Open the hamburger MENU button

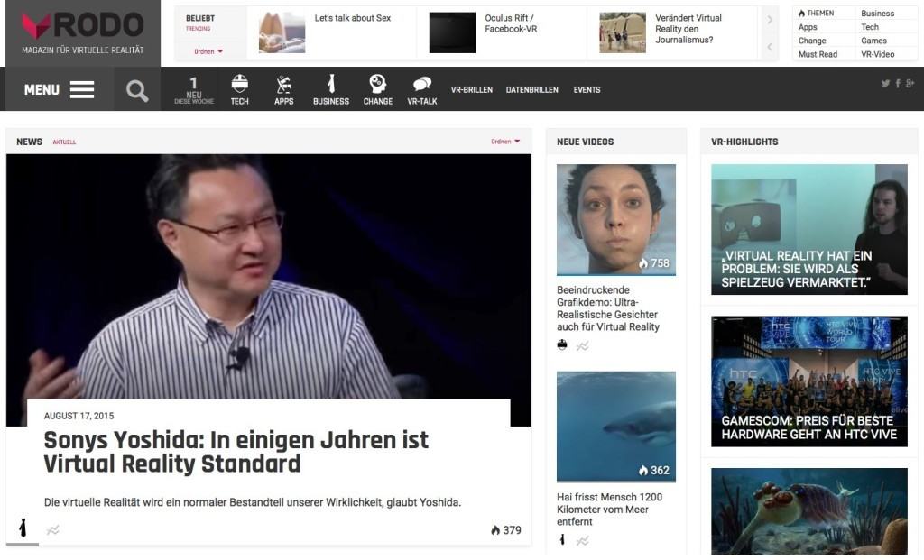(59, 89)
